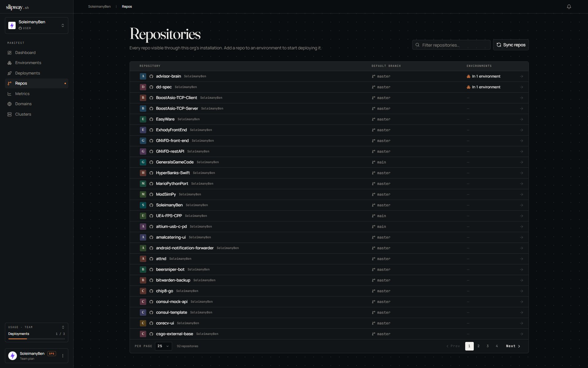Open the consul-template repository

click(x=171, y=312)
